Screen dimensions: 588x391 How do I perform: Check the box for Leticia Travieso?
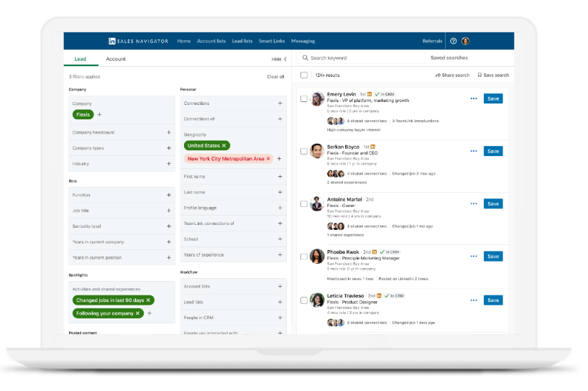tap(304, 300)
